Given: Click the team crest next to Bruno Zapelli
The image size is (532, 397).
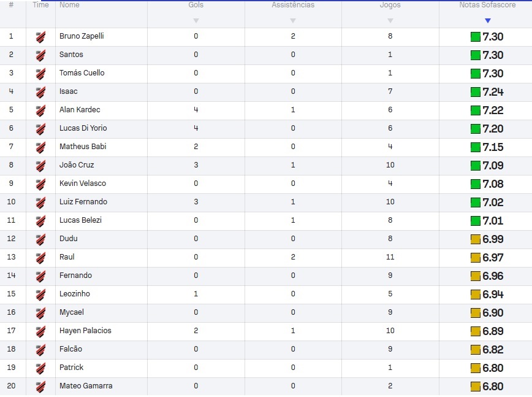Looking at the screenshot, I should click(40, 37).
